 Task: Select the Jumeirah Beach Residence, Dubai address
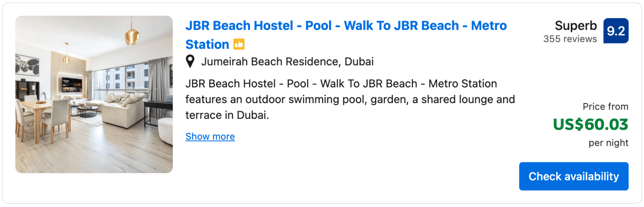287,62
